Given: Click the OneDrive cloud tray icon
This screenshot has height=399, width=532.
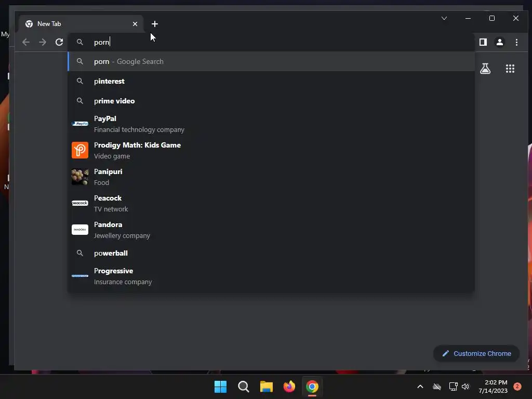Looking at the screenshot, I should [437, 387].
